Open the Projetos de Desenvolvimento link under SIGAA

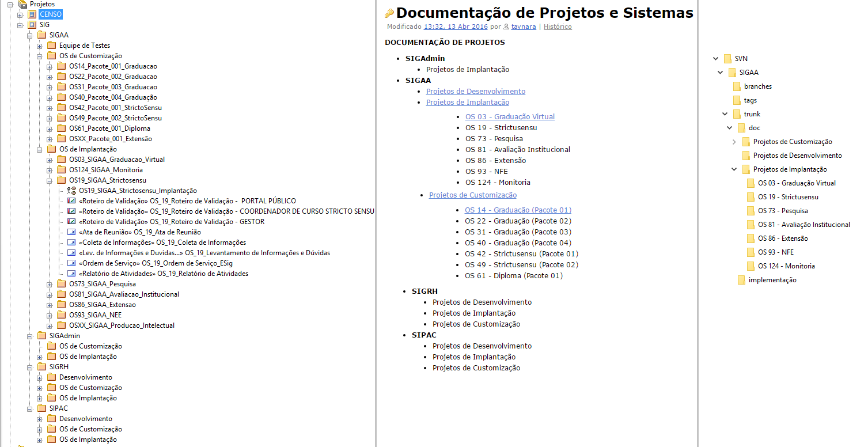point(476,91)
